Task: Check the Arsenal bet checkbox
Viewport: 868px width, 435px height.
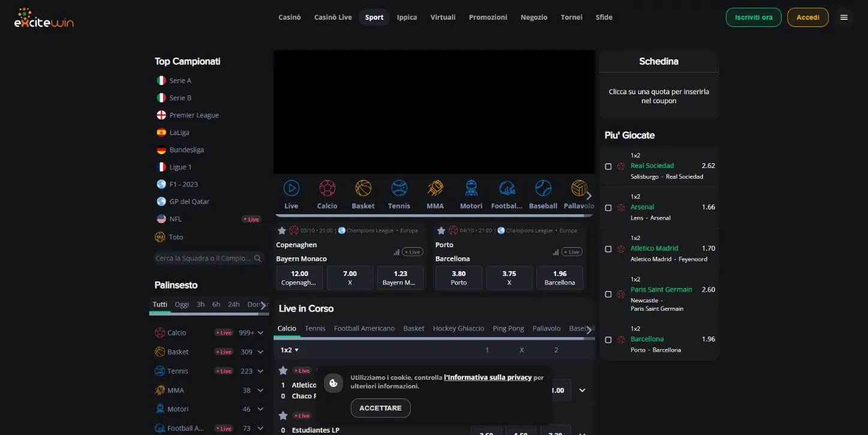Action: [608, 208]
